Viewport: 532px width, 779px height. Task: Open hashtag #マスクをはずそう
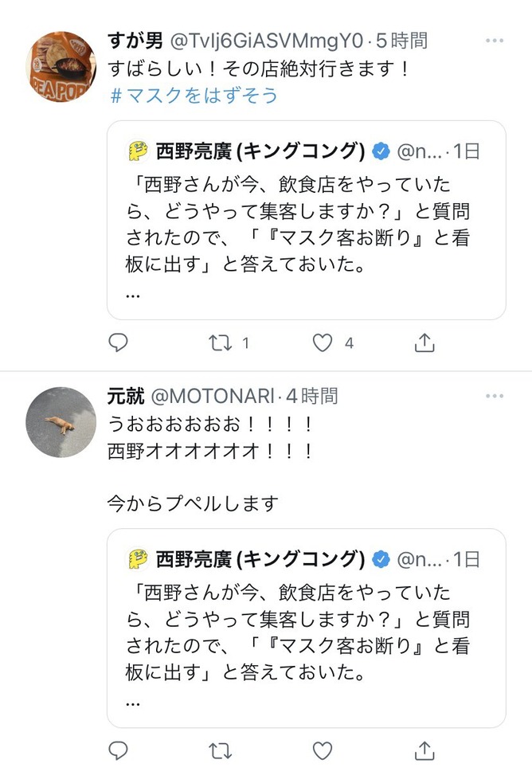tap(194, 96)
